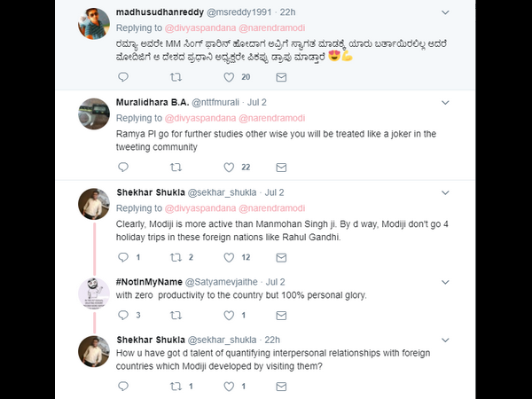Open the #NotInMyName user profile name
532x399 pixels.
[x=148, y=281]
